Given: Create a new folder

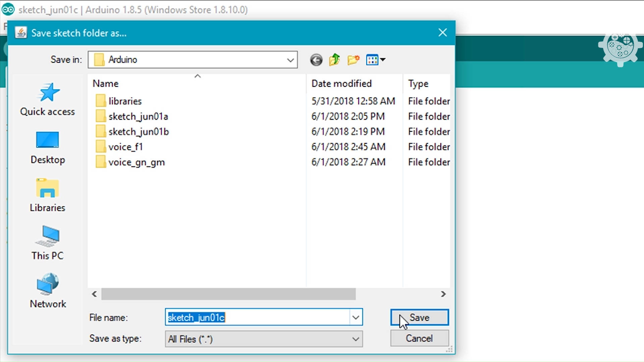Looking at the screenshot, I should coord(353,60).
